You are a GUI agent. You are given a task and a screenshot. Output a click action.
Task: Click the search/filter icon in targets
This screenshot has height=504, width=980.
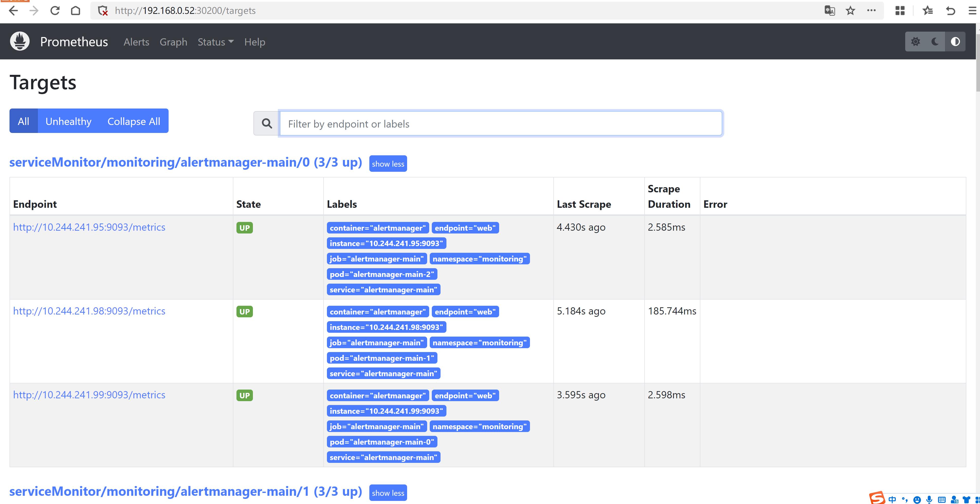(267, 123)
